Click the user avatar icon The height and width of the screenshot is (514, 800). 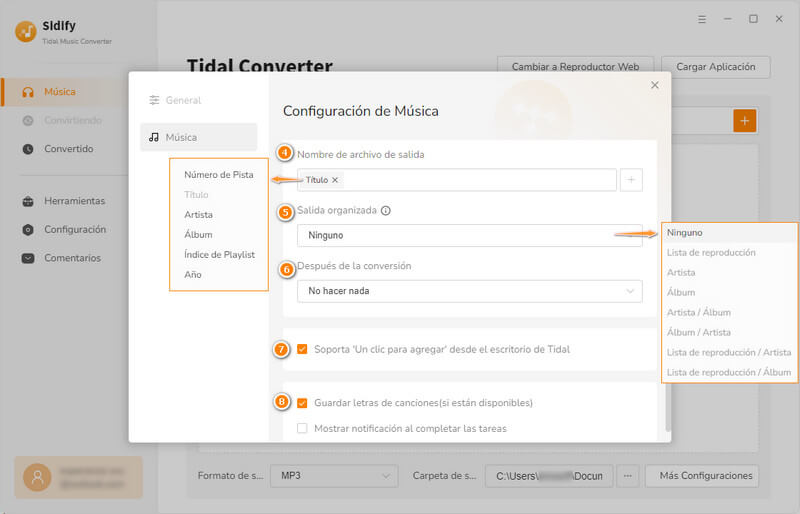tap(37, 477)
